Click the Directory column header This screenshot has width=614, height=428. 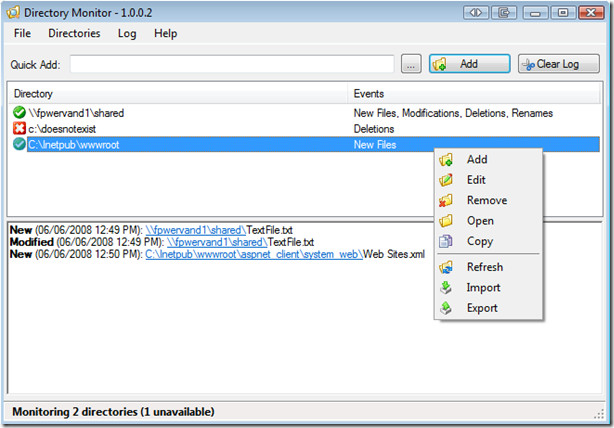tap(178, 94)
